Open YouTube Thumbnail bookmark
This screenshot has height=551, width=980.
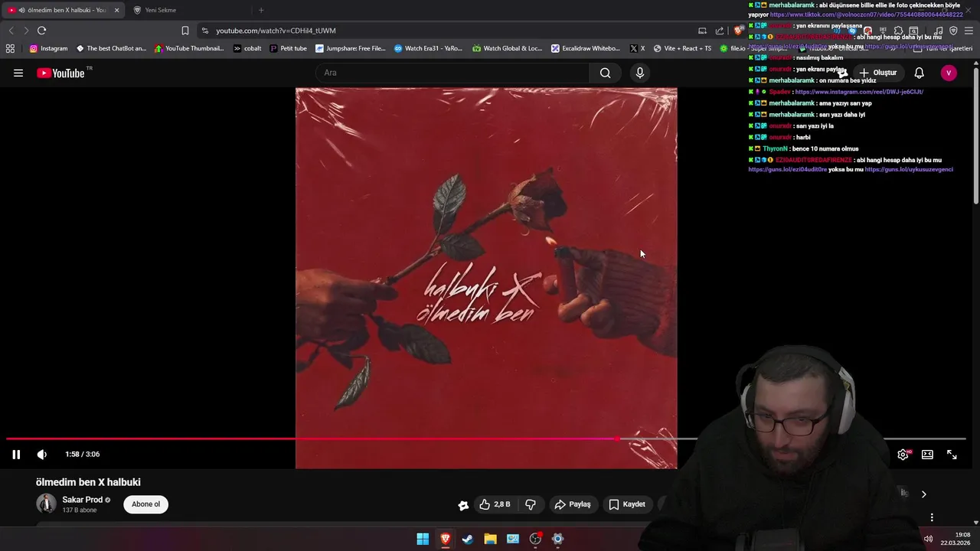189,48
